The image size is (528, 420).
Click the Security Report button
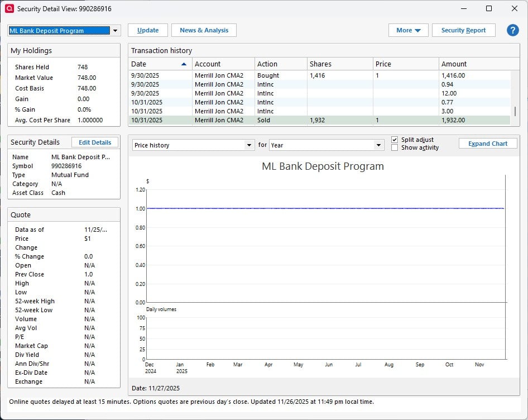click(x=463, y=30)
